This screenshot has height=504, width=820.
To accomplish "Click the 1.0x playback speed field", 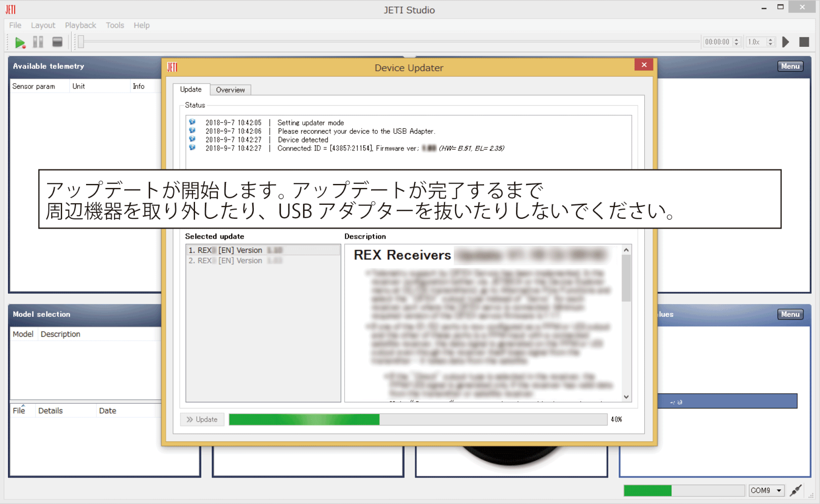I will point(756,42).
